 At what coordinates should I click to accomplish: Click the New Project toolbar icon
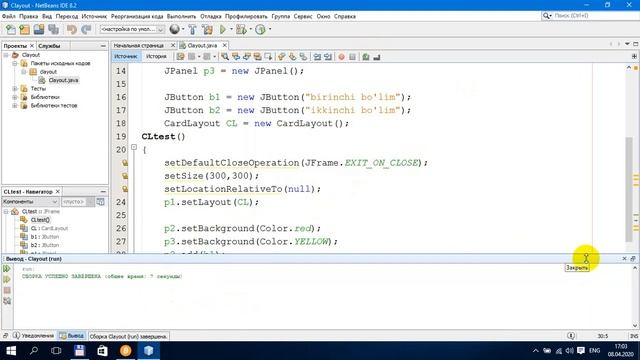24,29
